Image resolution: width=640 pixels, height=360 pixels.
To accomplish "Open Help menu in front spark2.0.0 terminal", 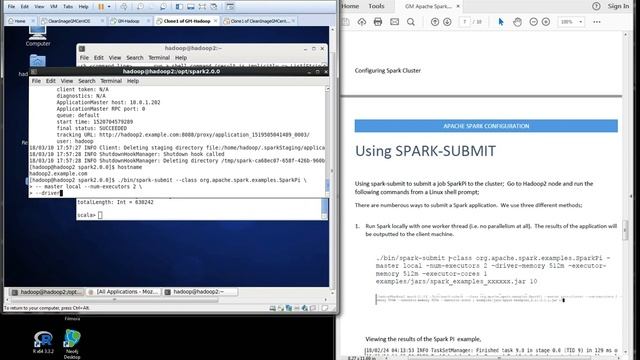I will pos(133,81).
